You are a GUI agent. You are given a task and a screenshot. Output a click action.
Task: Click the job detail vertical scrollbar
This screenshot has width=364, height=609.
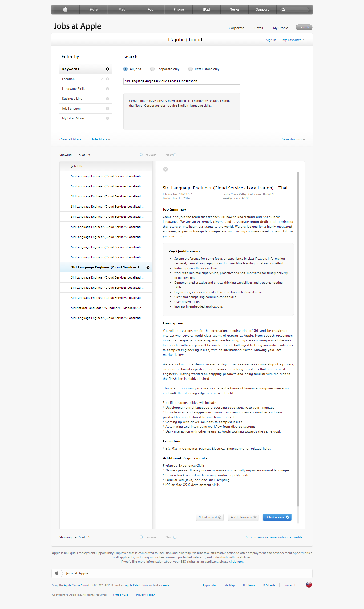298,339
